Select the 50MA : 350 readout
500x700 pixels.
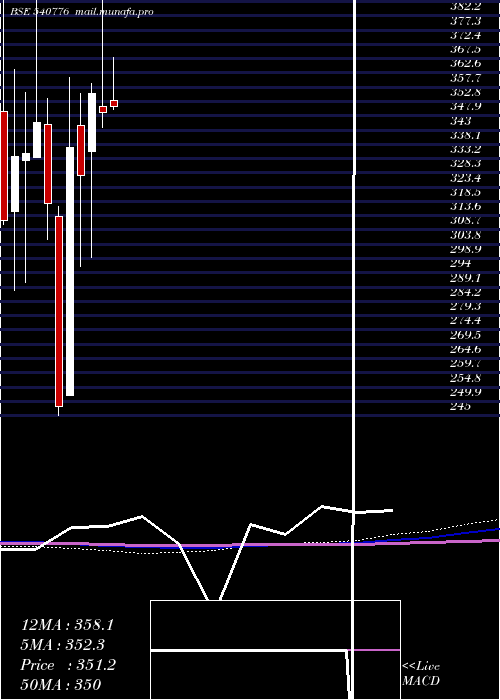61,684
